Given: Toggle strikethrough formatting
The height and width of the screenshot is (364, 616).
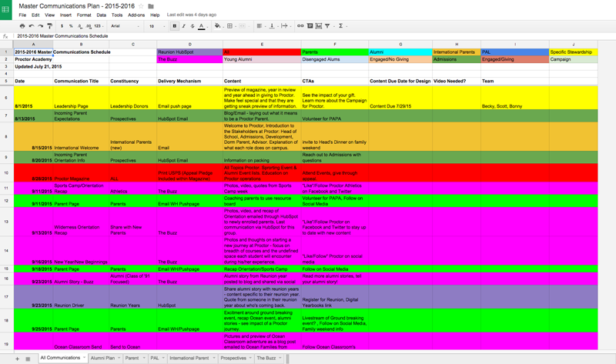Looking at the screenshot, I should (x=192, y=26).
